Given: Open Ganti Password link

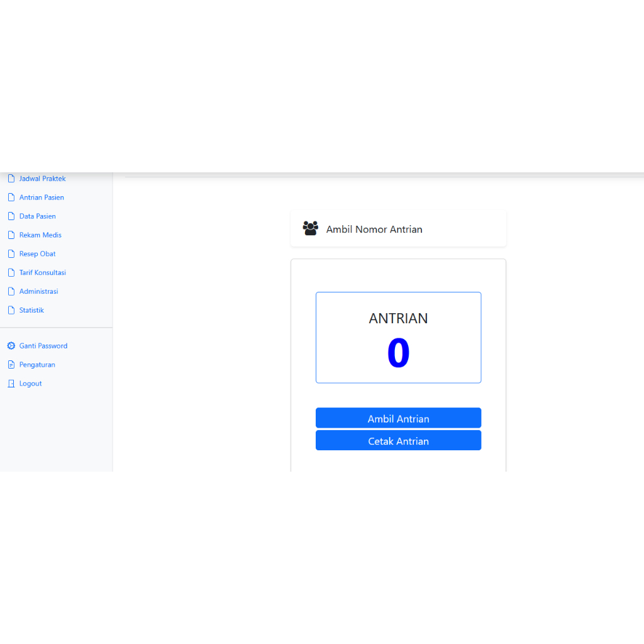Looking at the screenshot, I should [x=43, y=346].
